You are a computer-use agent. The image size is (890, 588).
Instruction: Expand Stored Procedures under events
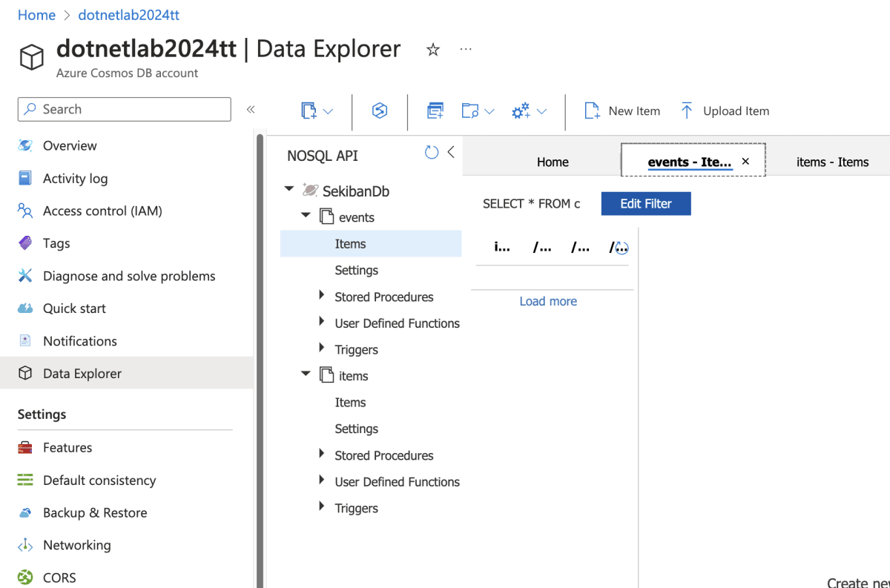coord(321,296)
